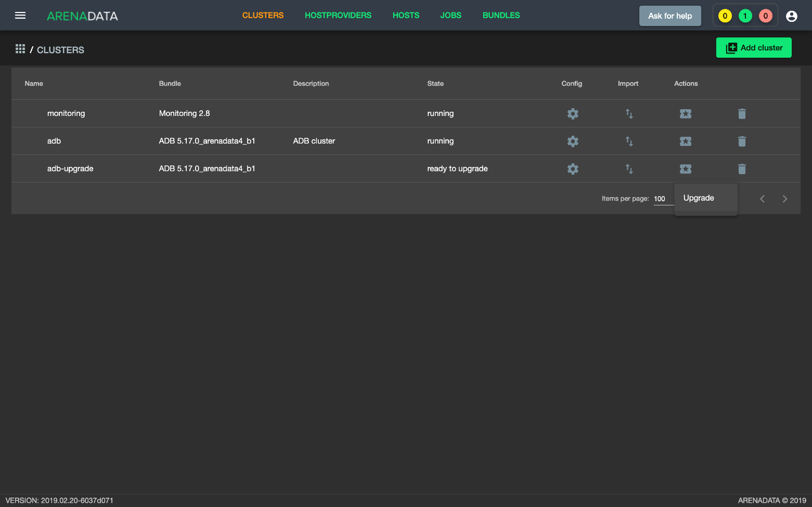Open import icon for monitoring cluster
Image resolution: width=812 pixels, height=507 pixels.
(629, 114)
